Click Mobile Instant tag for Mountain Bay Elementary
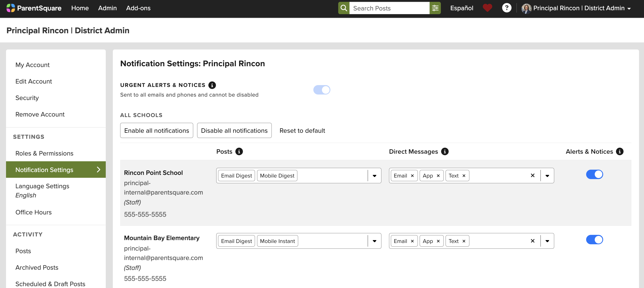This screenshot has width=644, height=288. click(x=277, y=241)
